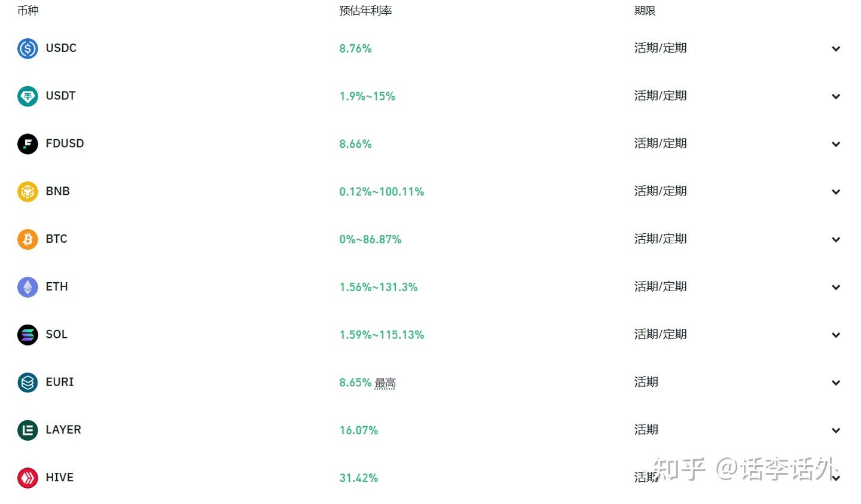Click the 预估年利率 column header
Image resolution: width=861 pixels, height=504 pixels.
365,11
